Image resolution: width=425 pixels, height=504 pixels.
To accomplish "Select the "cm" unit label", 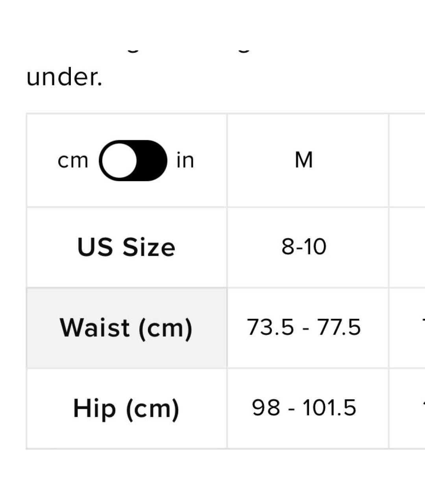I will 73,161.
